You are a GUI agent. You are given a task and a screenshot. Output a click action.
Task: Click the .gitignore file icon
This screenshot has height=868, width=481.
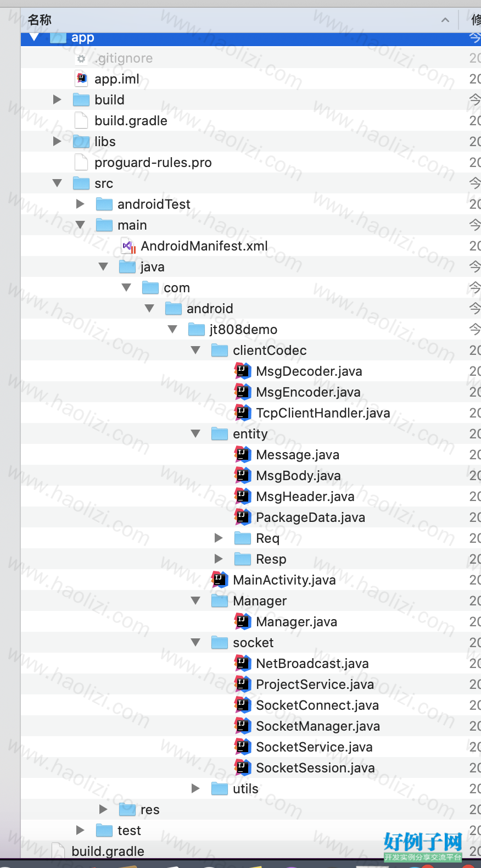81,58
